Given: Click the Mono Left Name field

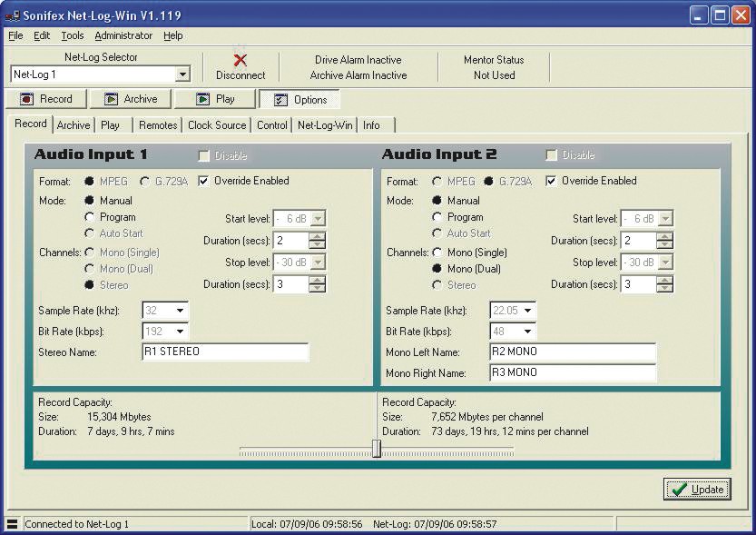Looking at the screenshot, I should [573, 352].
